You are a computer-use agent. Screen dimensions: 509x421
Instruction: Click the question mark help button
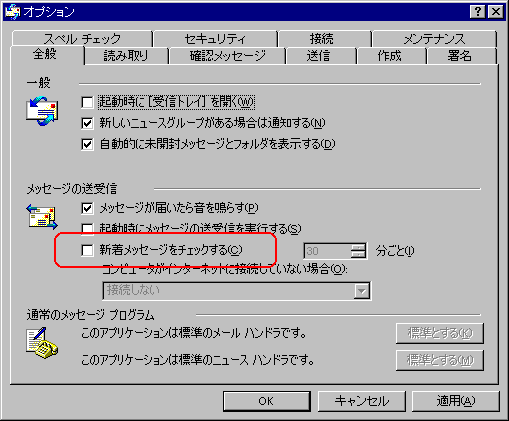tap(477, 12)
